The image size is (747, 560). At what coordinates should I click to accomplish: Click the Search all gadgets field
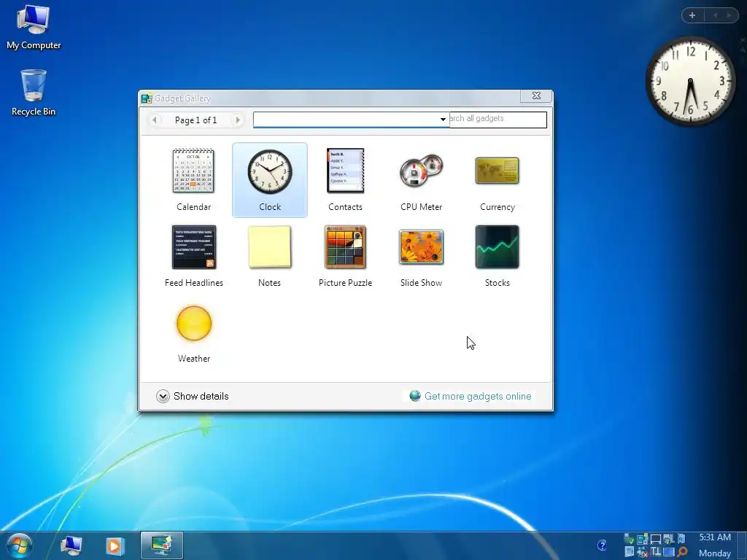tap(498, 120)
